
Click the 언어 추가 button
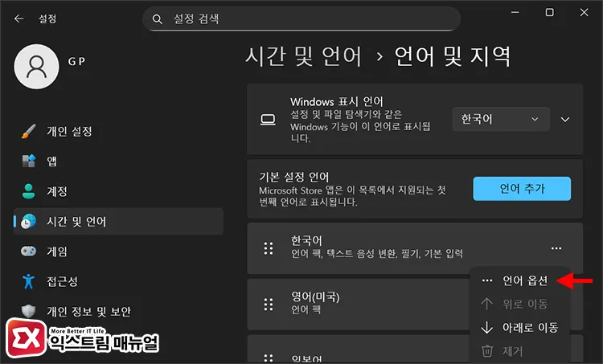[522, 189]
